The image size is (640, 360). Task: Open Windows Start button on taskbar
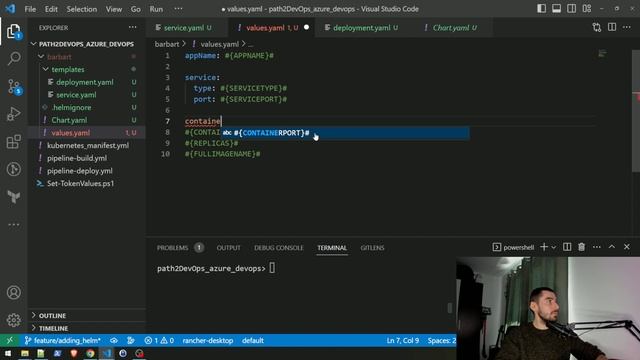(x=8, y=353)
